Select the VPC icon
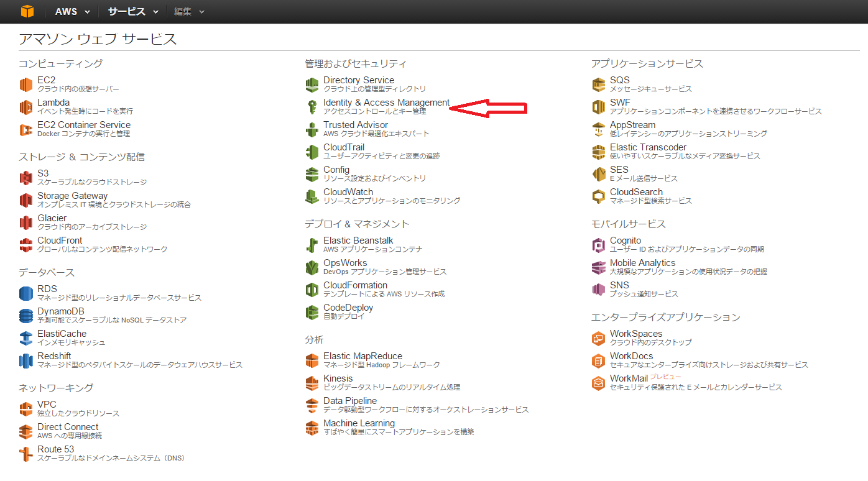Screen dimensions: 868x481 coord(25,409)
